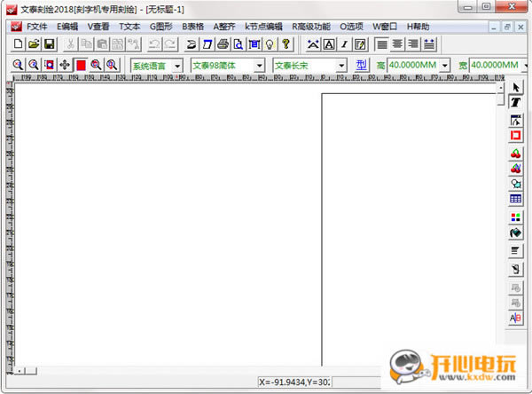Viewport: 532px width, 394px height.
Task: Open a file with the folder icon
Action: pyautogui.click(x=34, y=44)
